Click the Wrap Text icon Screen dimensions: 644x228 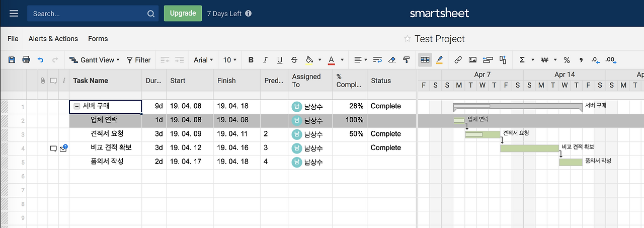click(x=377, y=60)
